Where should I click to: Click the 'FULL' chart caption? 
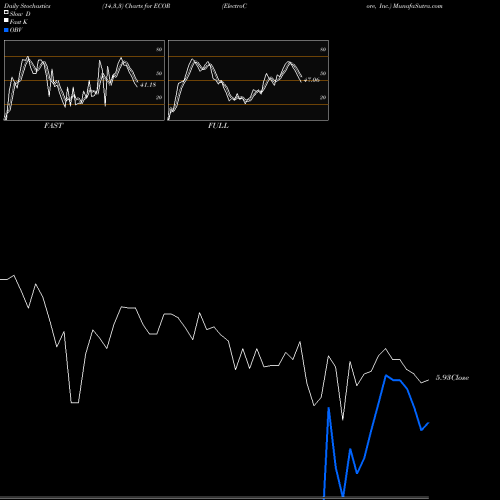coord(218,126)
